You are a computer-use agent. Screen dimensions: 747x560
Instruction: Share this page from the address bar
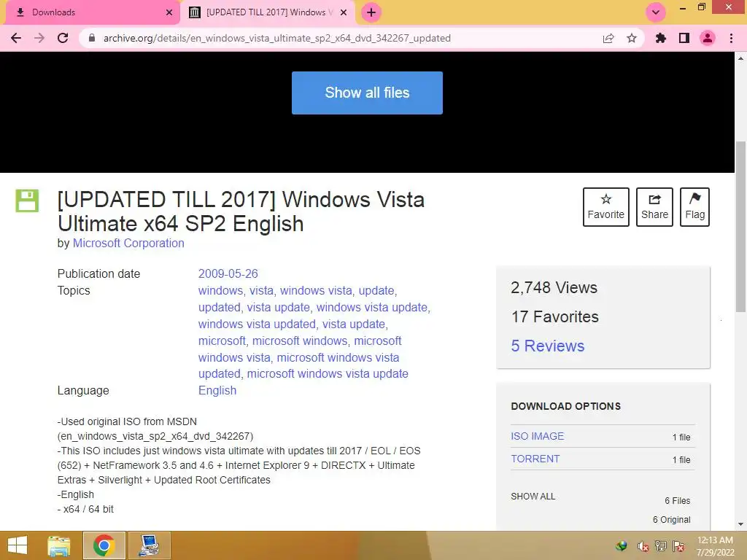[x=608, y=38]
